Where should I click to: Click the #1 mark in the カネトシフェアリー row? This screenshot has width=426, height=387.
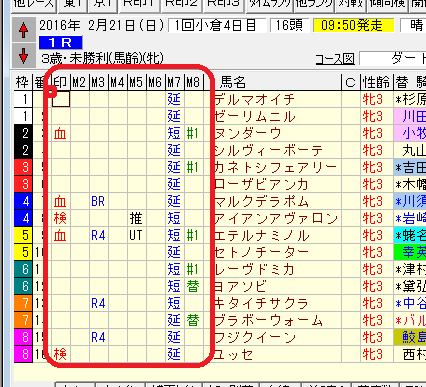193,167
